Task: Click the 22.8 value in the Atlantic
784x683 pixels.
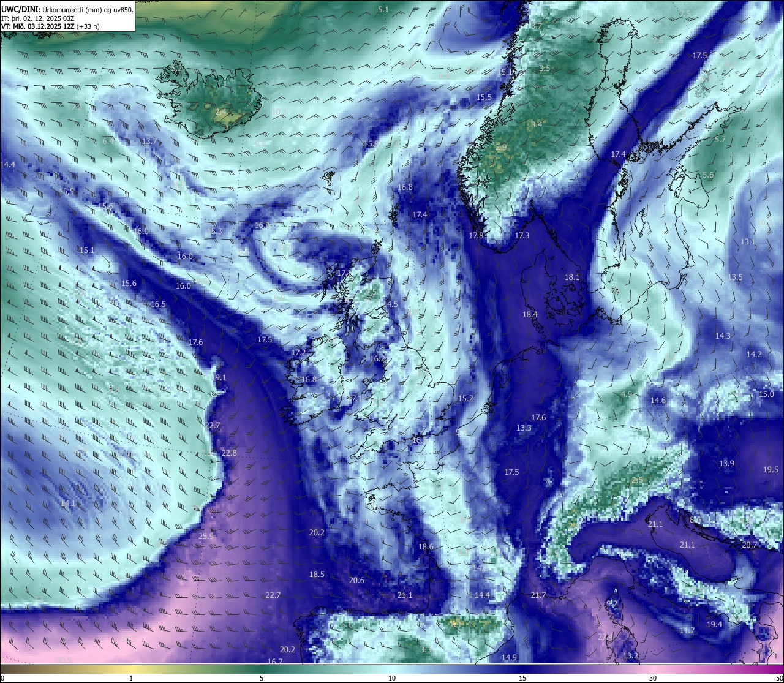Action: [x=229, y=453]
